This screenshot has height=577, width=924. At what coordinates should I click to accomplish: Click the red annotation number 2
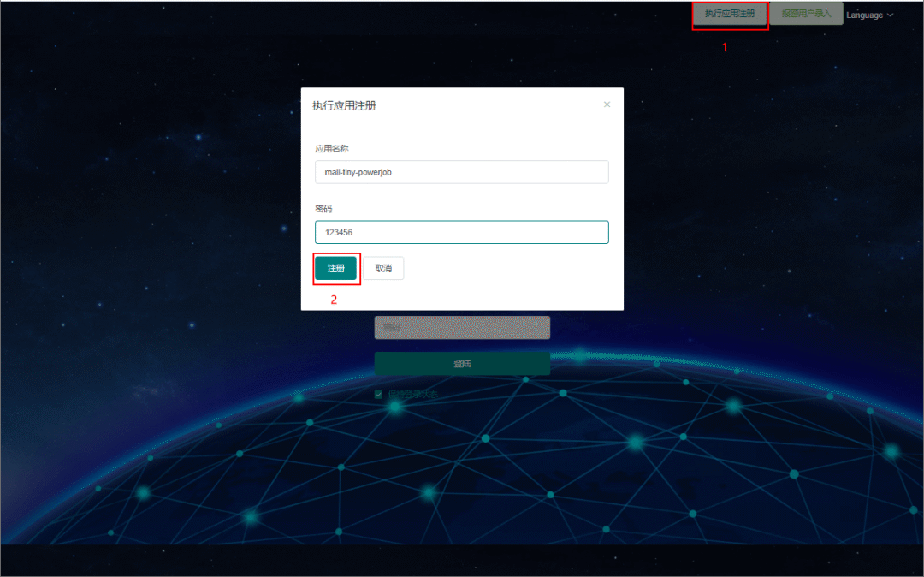(x=335, y=300)
